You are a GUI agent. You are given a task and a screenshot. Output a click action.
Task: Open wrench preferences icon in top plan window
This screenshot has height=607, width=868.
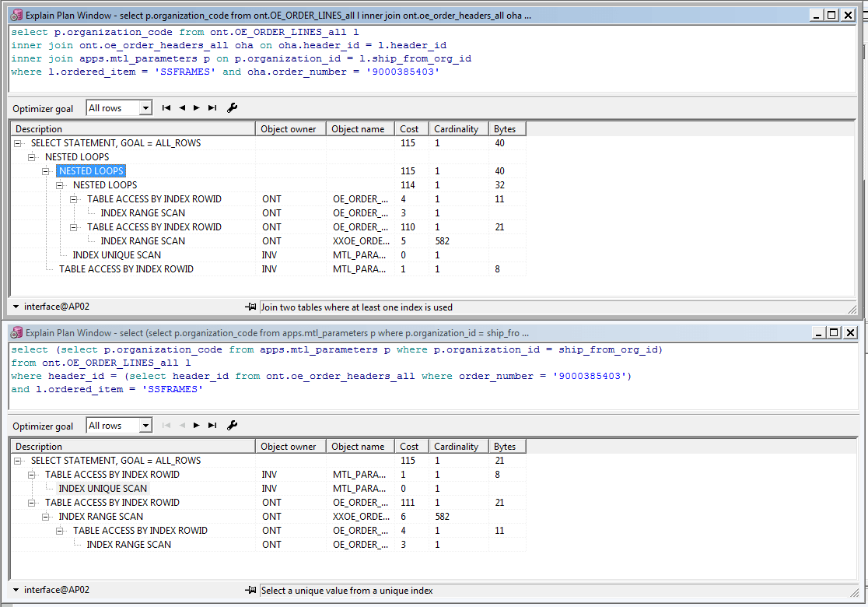232,108
